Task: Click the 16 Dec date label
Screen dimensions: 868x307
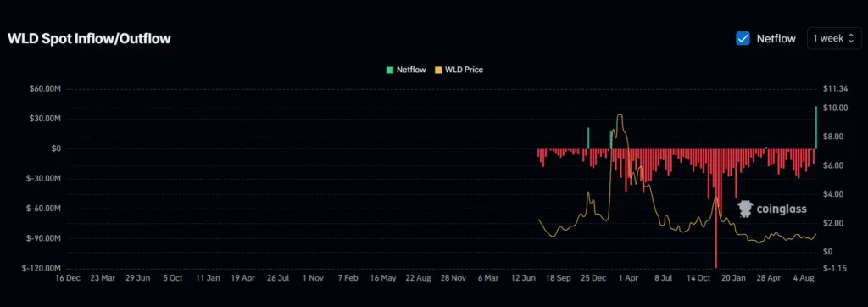Action: click(x=68, y=277)
